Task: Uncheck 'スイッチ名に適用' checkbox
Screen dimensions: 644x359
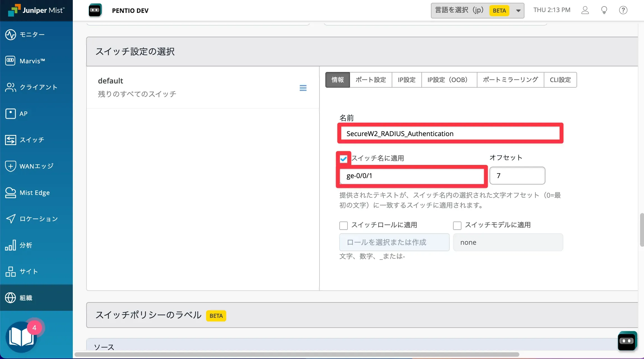Action: coord(344,159)
